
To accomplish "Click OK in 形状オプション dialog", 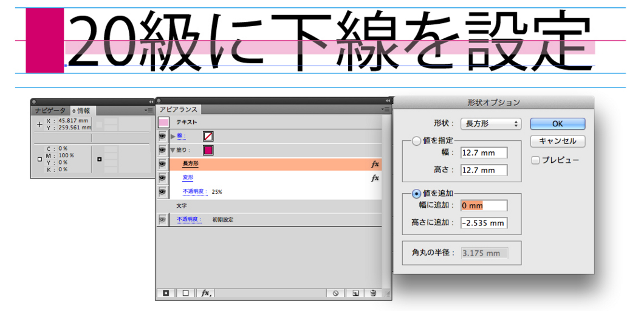I will pos(557,124).
